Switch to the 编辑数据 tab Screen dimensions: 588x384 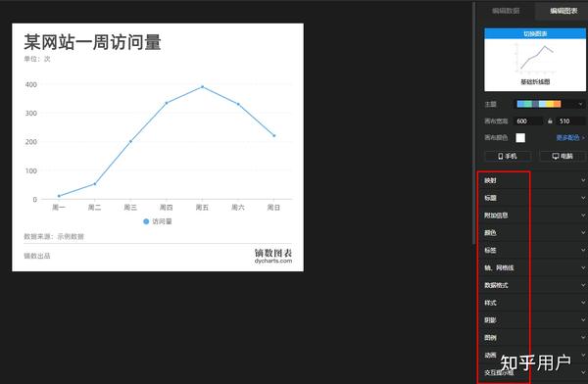tap(506, 11)
